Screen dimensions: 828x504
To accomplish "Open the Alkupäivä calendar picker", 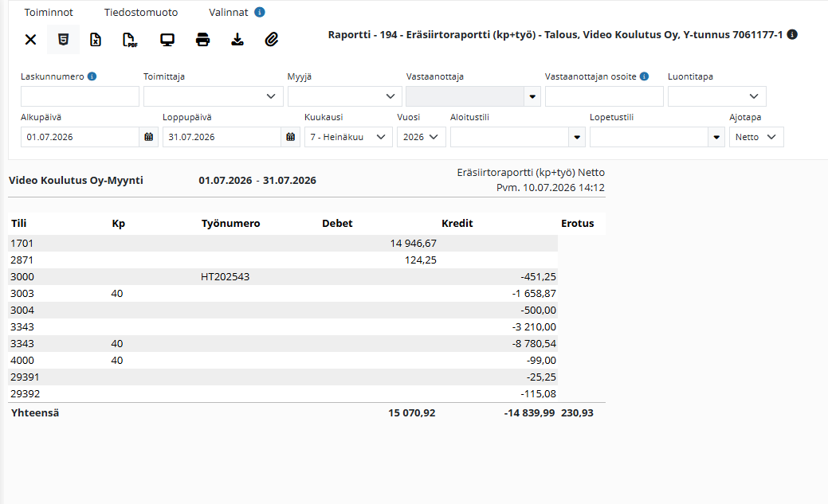I will [x=149, y=137].
